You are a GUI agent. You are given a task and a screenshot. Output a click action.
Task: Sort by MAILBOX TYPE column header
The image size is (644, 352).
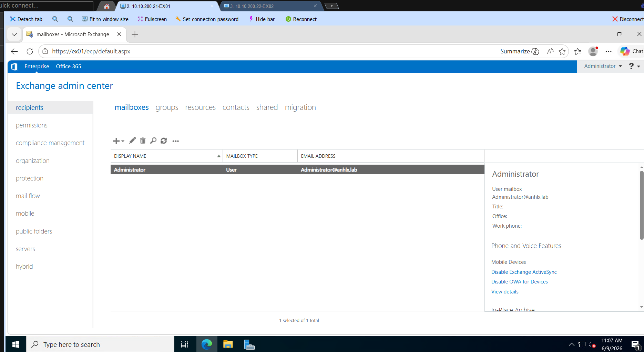(260, 156)
